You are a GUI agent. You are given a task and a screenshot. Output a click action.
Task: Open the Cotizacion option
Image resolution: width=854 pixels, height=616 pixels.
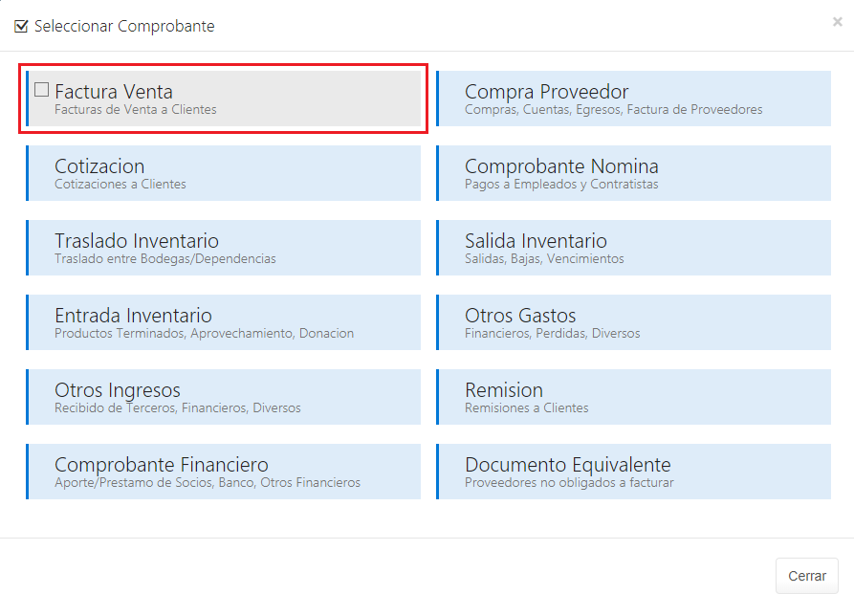click(x=224, y=173)
